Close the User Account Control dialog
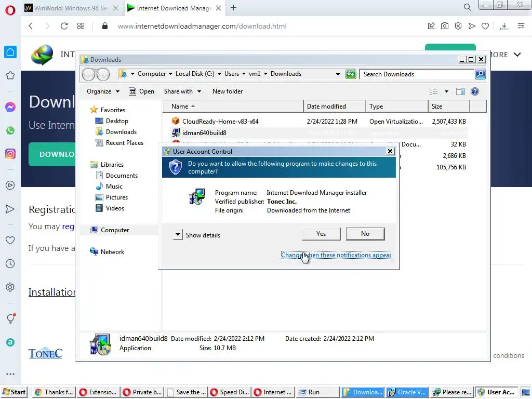The width and height of the screenshot is (532, 399). click(390, 151)
